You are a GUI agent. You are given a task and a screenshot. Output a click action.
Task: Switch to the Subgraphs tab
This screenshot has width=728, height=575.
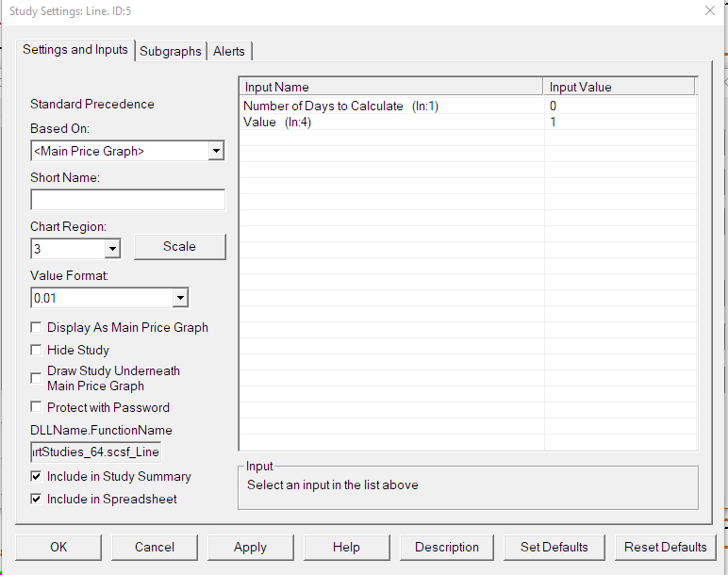(171, 51)
